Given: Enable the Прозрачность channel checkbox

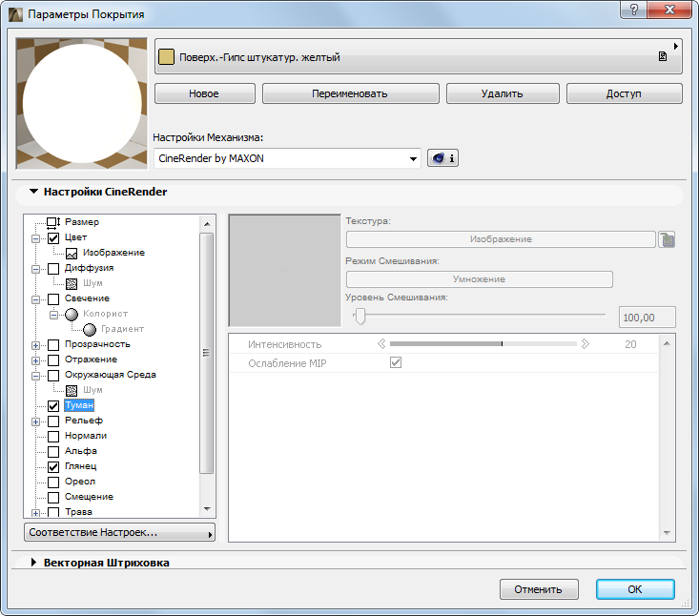Looking at the screenshot, I should click(53, 345).
